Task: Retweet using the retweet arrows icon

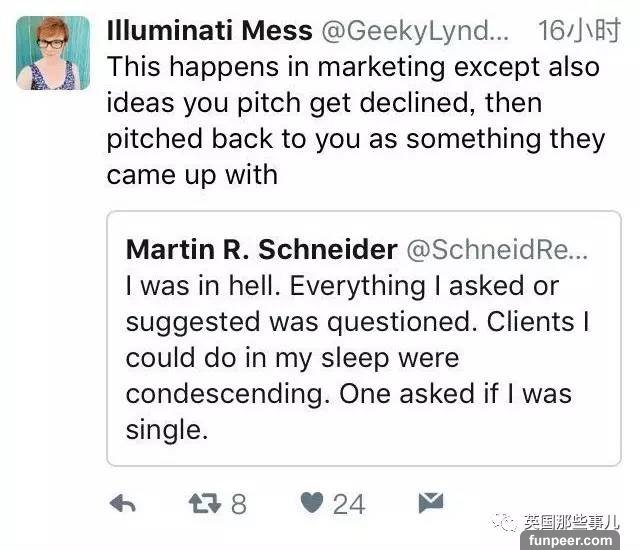Action: click(204, 503)
